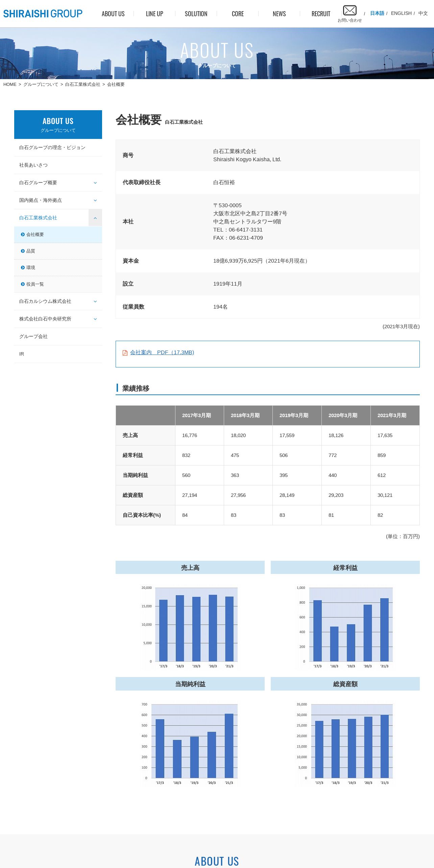Click 2021年3月期 column header
This screenshot has height=868, width=434.
[x=395, y=415]
